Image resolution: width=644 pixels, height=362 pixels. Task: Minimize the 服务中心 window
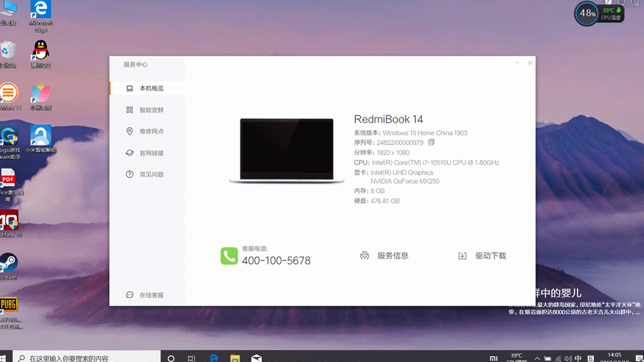[517, 63]
